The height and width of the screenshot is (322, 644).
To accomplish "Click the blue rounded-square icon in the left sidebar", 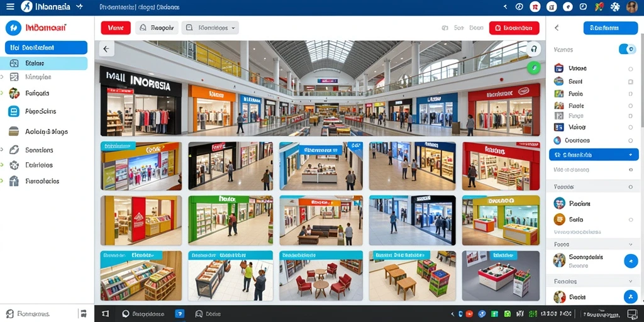I will point(14,111).
